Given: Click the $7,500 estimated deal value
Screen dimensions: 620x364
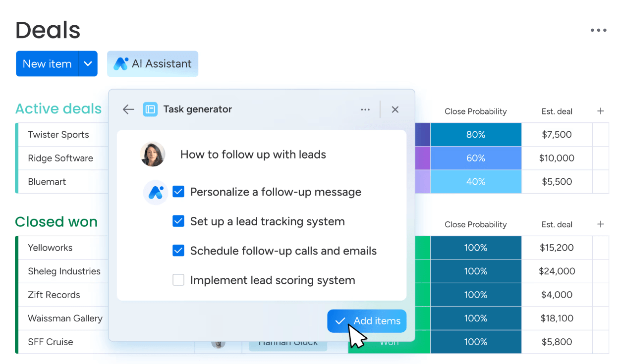Looking at the screenshot, I should pyautogui.click(x=557, y=134).
